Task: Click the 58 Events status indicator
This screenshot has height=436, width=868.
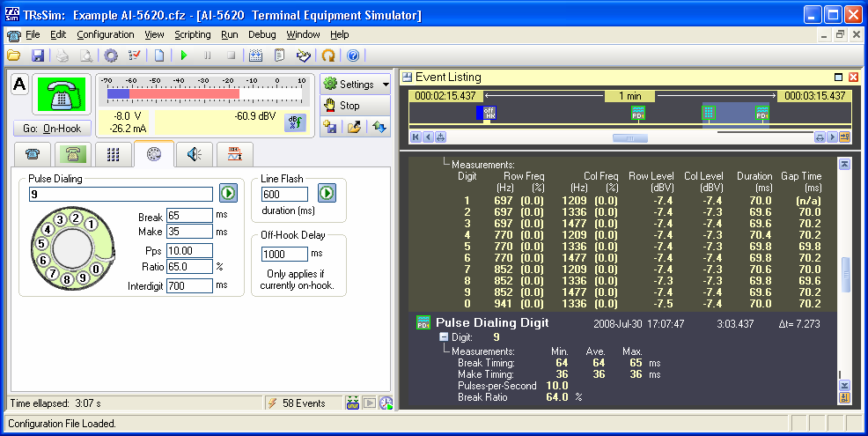Action: tap(304, 403)
